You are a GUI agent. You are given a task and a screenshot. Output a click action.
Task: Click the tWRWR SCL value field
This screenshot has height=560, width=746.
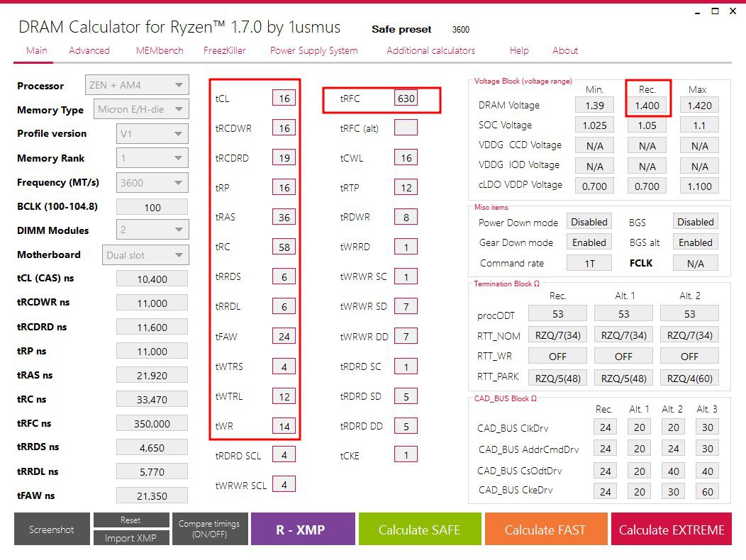[x=284, y=484]
